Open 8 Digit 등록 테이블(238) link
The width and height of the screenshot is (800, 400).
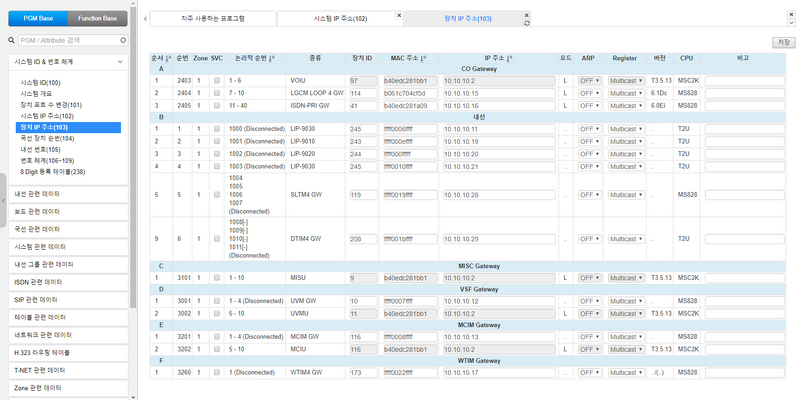53,172
